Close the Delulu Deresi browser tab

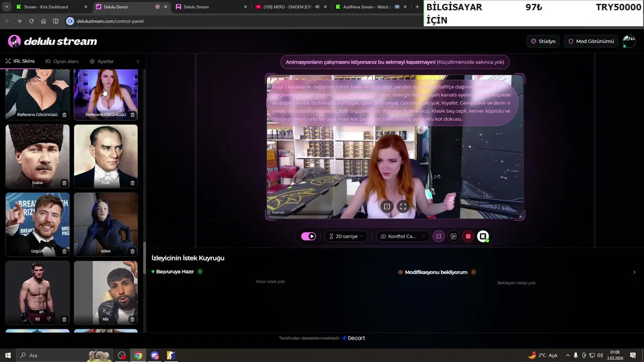coord(166,7)
